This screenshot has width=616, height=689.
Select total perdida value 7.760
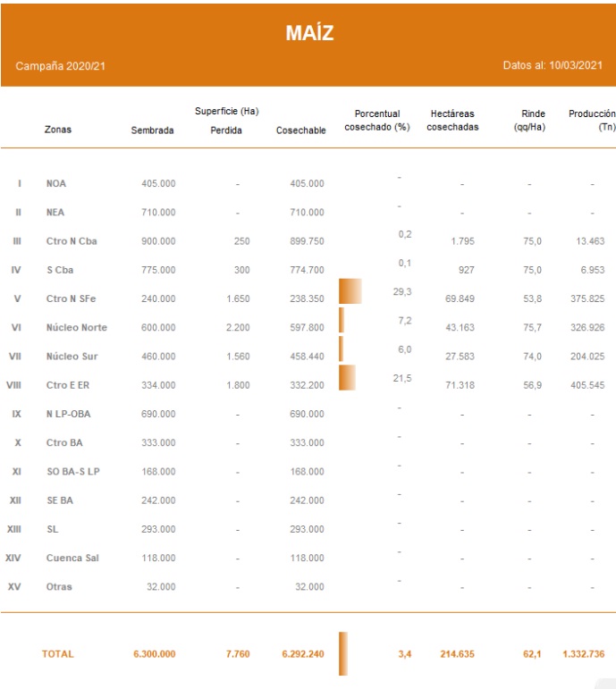238,654
